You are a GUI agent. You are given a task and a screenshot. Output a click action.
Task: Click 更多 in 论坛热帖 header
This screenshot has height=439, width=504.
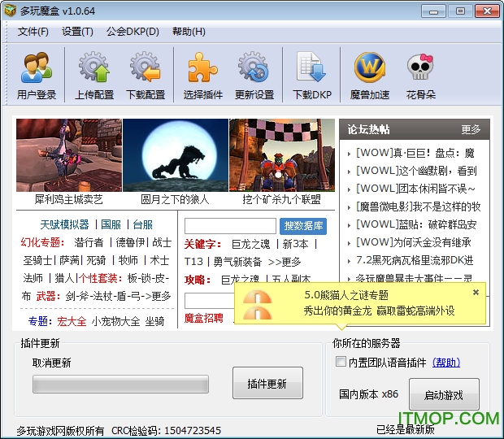[x=471, y=129]
